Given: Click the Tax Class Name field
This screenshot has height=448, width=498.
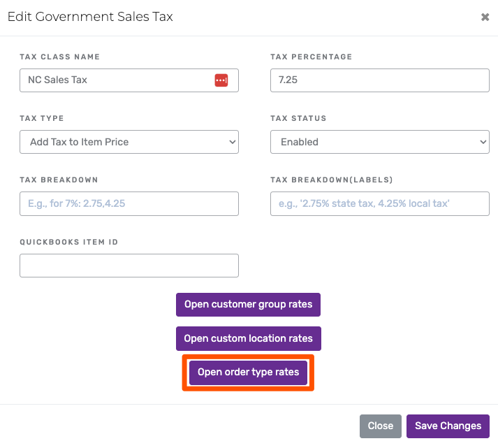Looking at the screenshot, I should coord(115,80).
